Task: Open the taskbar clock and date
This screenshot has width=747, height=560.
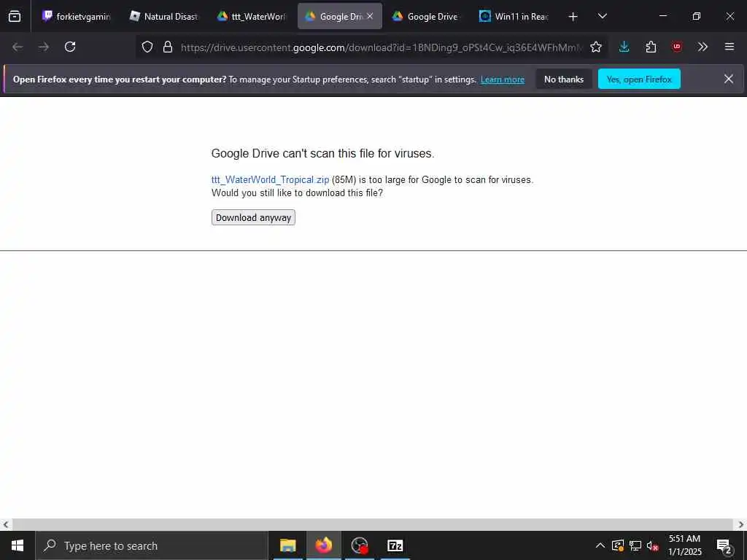Action: 684,545
